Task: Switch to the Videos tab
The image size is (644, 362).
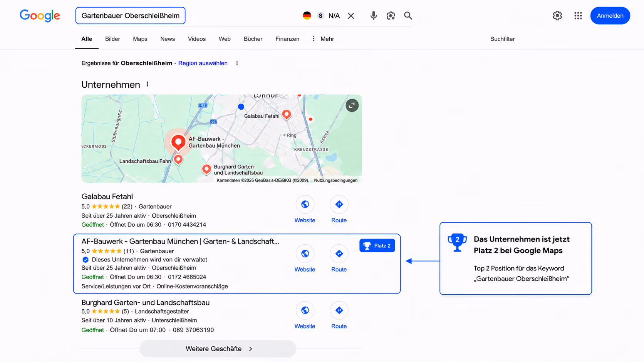Action: [197, 39]
